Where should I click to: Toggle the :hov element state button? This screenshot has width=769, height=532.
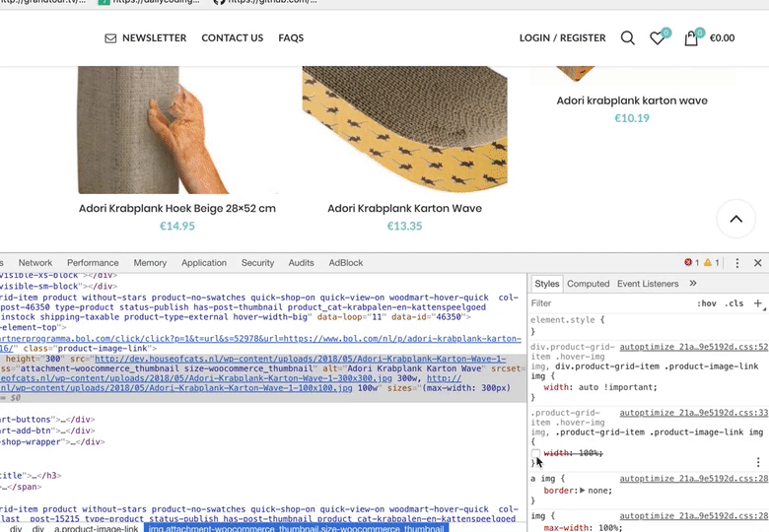706,303
